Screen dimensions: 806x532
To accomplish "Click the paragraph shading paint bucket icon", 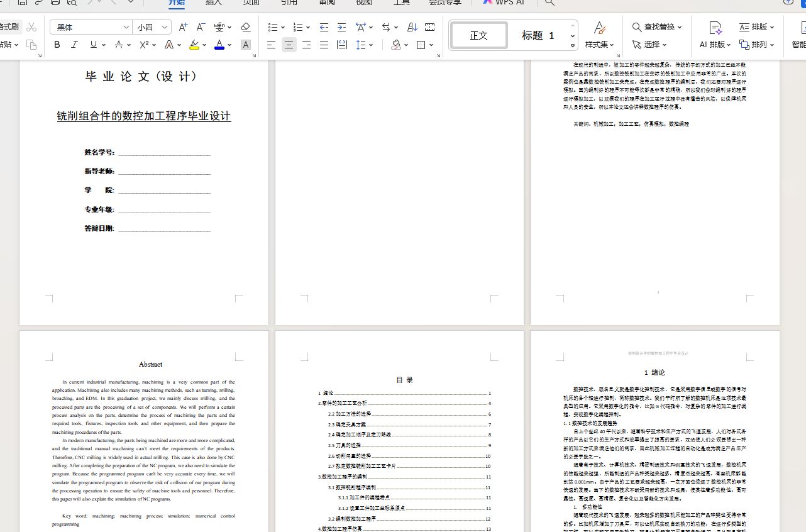I will tap(396, 45).
